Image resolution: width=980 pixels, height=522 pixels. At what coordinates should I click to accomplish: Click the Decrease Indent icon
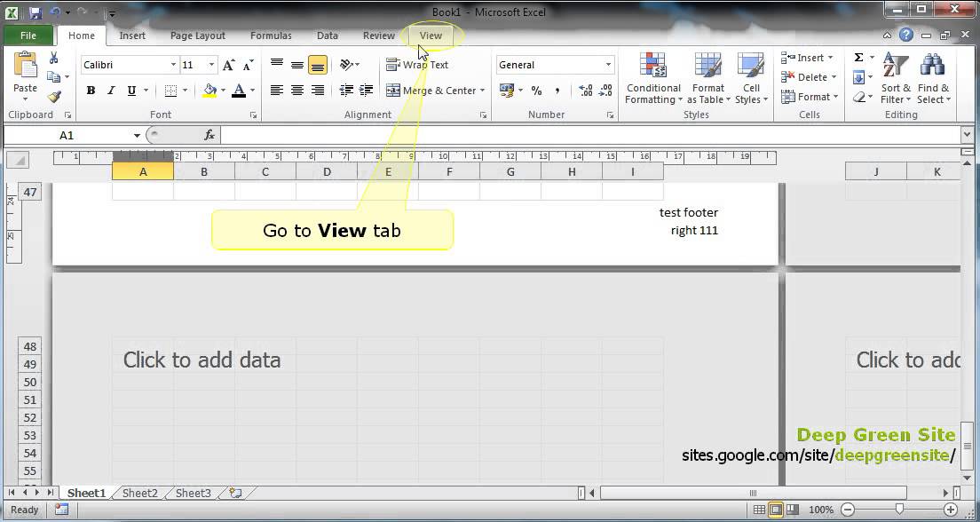click(346, 91)
